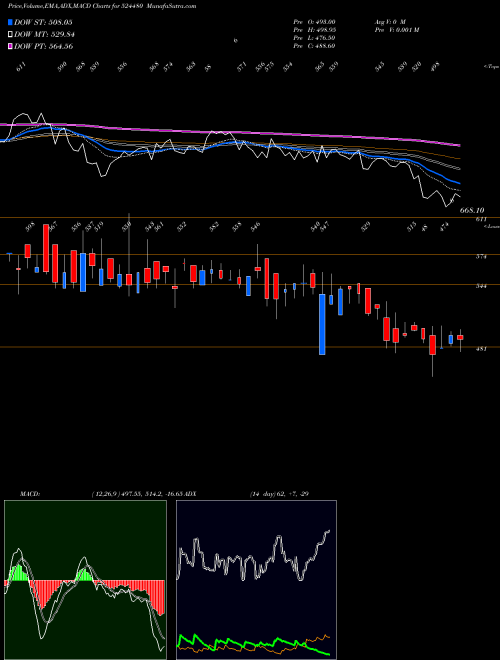Screen dimensions: 500x660
Task: Click the MACD (12,26,9) header text
Action: tap(101, 494)
